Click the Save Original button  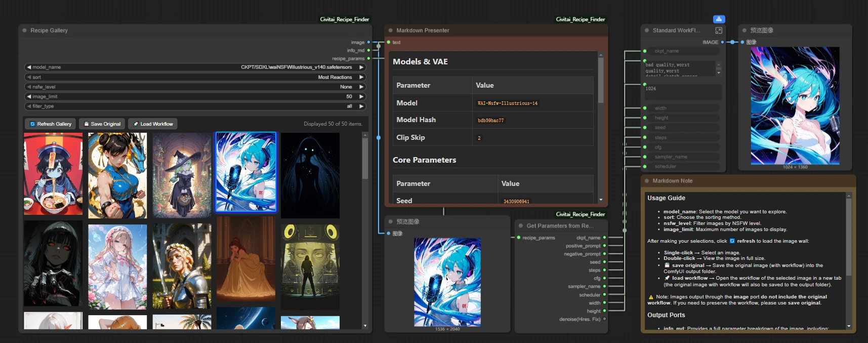tap(102, 124)
